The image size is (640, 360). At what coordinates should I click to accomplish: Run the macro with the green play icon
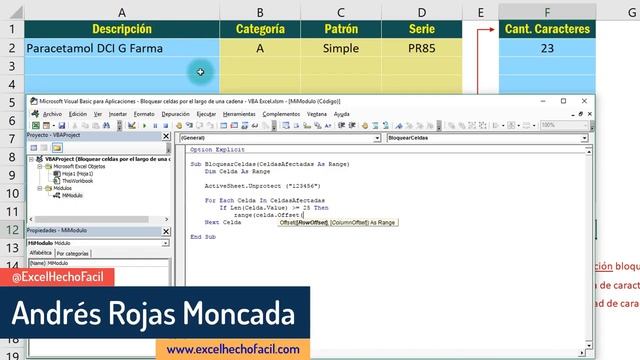coord(144,126)
